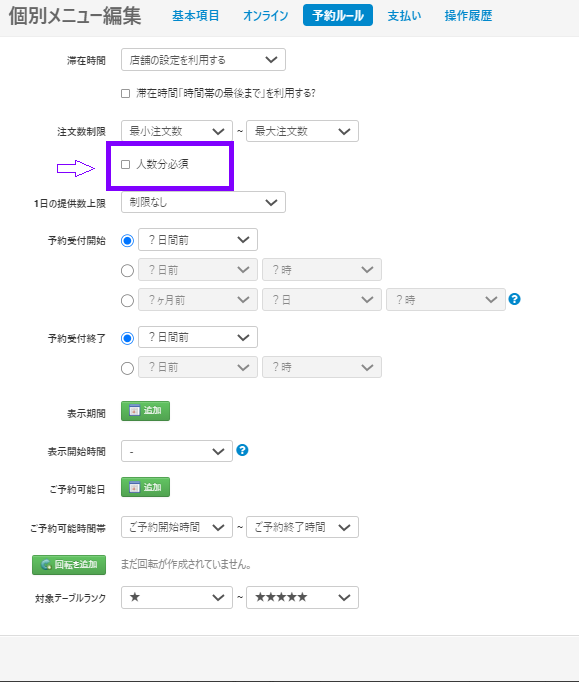Open the 滞在時間 dropdown
Viewport: 579px width, 682px height.
203,60
